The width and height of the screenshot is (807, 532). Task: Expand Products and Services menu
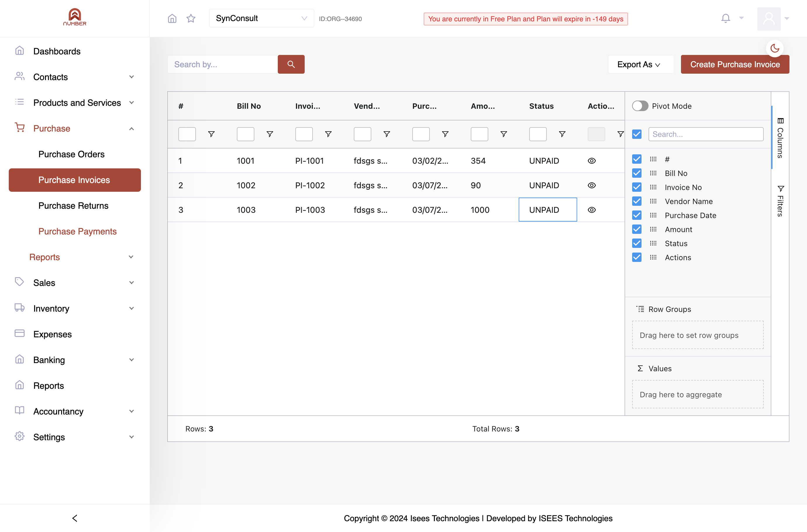point(75,103)
